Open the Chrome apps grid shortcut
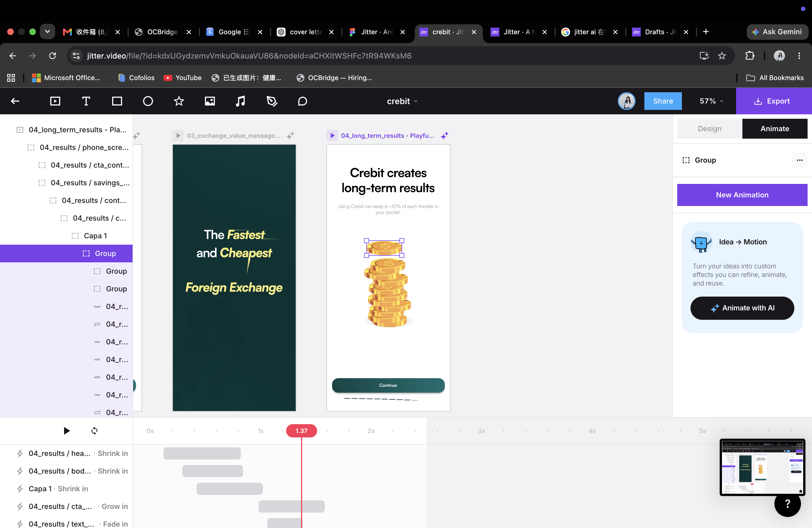Viewport: 812px width, 528px height. pos(11,78)
